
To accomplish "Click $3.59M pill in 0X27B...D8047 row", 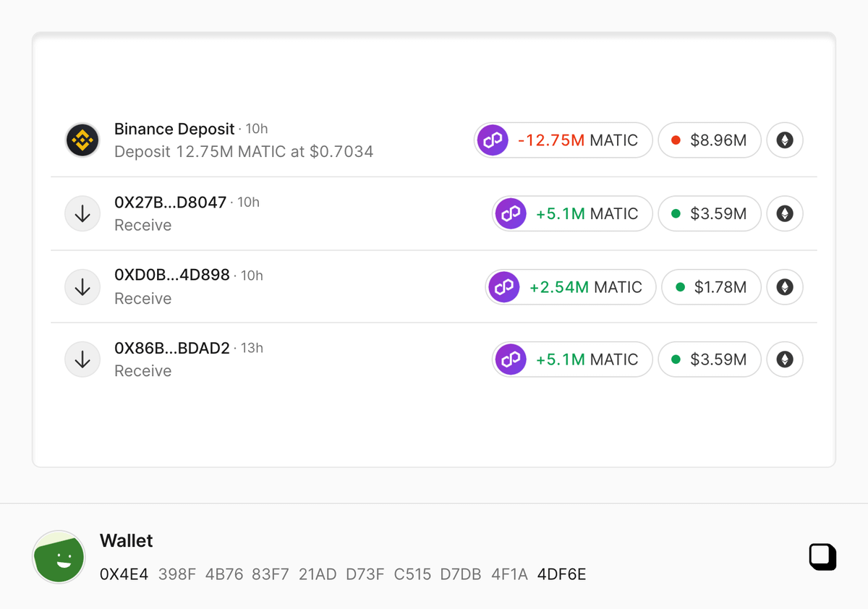I will coord(710,213).
